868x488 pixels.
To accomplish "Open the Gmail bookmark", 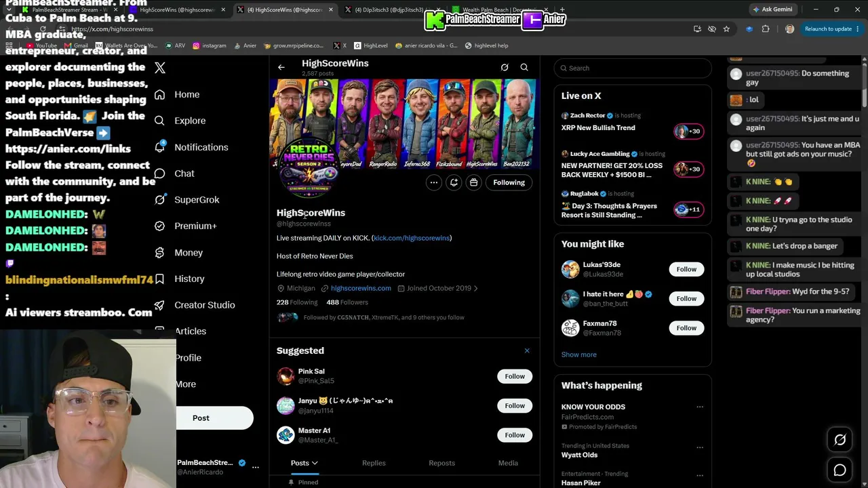I will pyautogui.click(x=76, y=45).
